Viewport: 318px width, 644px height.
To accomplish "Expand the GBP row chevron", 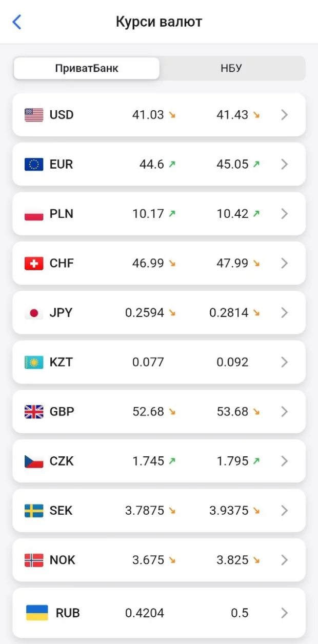I will pos(285,412).
